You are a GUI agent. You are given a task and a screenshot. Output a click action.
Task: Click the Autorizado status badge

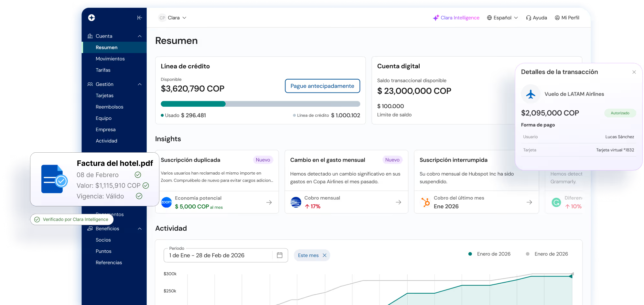coord(620,113)
